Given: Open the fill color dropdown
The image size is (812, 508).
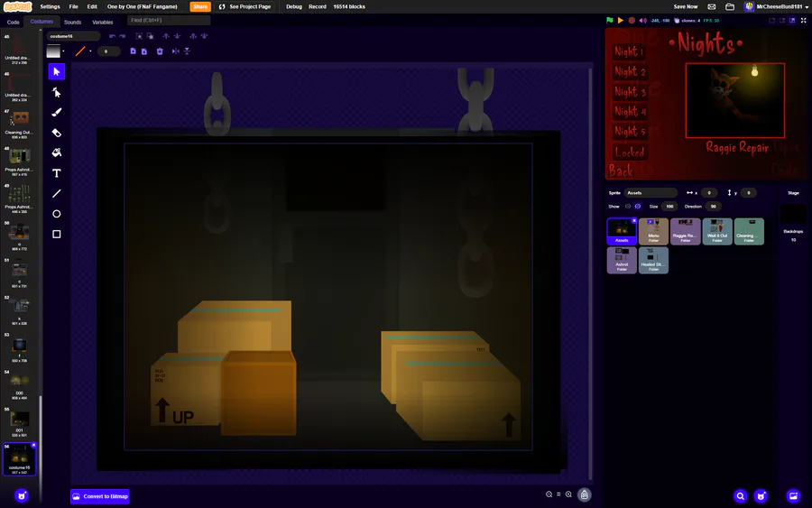Looking at the screenshot, I should (x=63, y=51).
